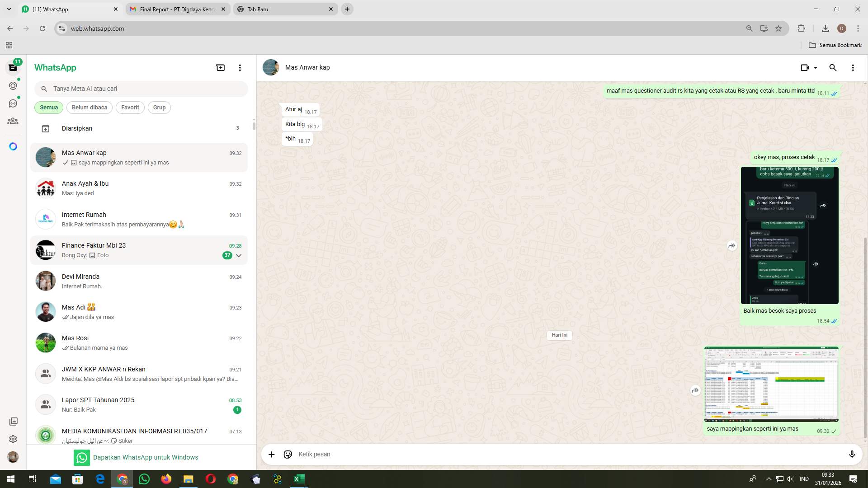Attach a file with the plus icon

[271, 454]
